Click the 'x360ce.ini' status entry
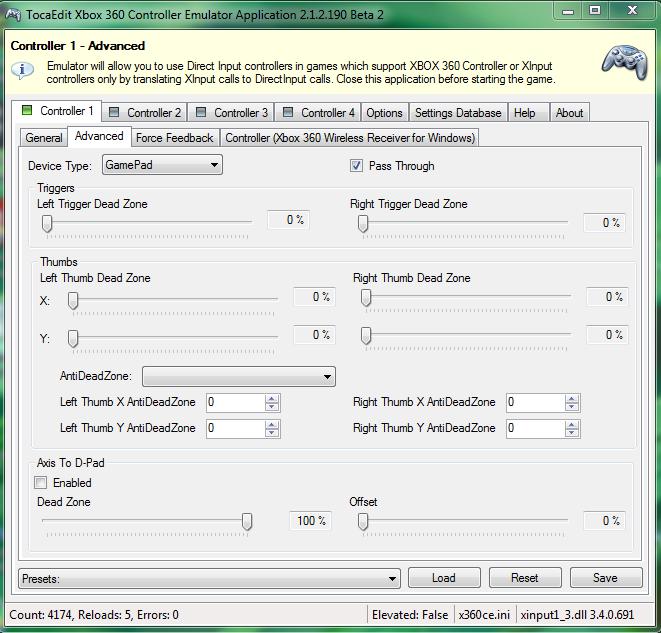Image resolution: width=661 pixels, height=633 pixels. coord(484,615)
